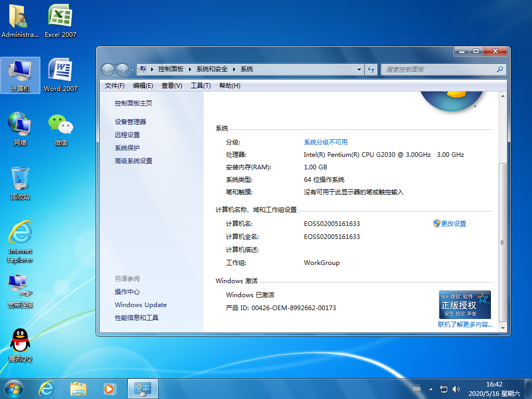This screenshot has width=532, height=399.
Task: Open the address bar history dropdown
Action: point(359,70)
